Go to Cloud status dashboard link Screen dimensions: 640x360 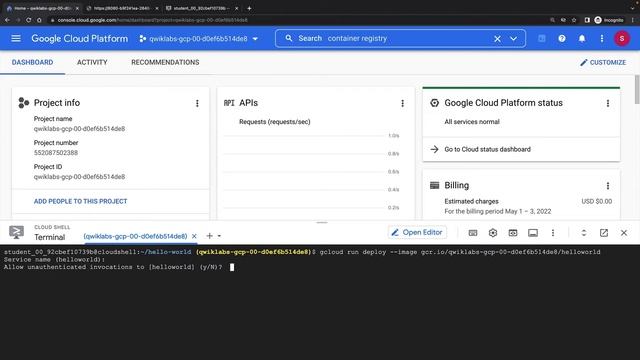487,149
